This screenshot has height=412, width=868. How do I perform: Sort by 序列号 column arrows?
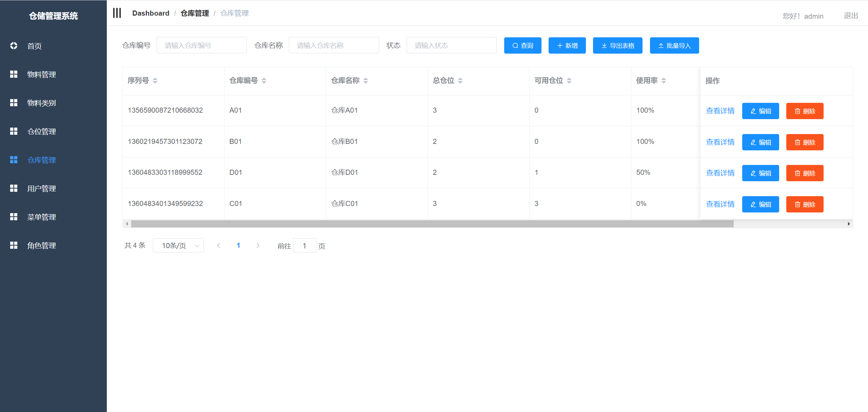click(155, 80)
